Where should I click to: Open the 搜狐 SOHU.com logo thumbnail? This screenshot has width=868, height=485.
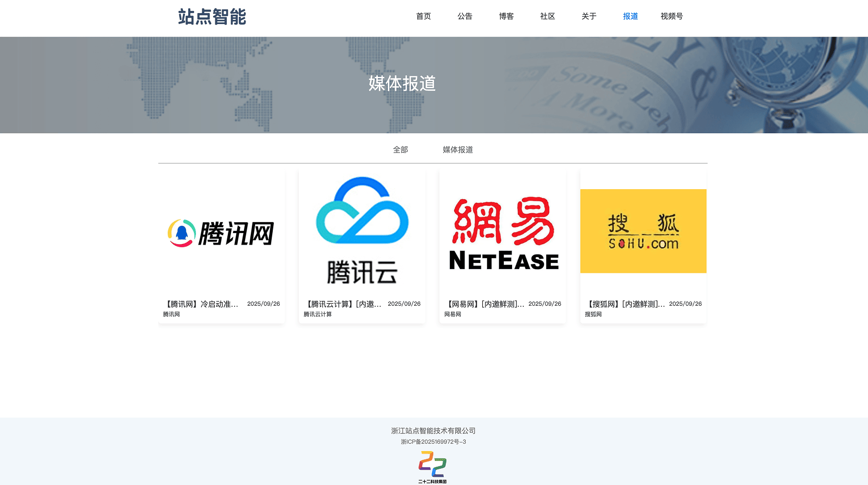tap(643, 231)
